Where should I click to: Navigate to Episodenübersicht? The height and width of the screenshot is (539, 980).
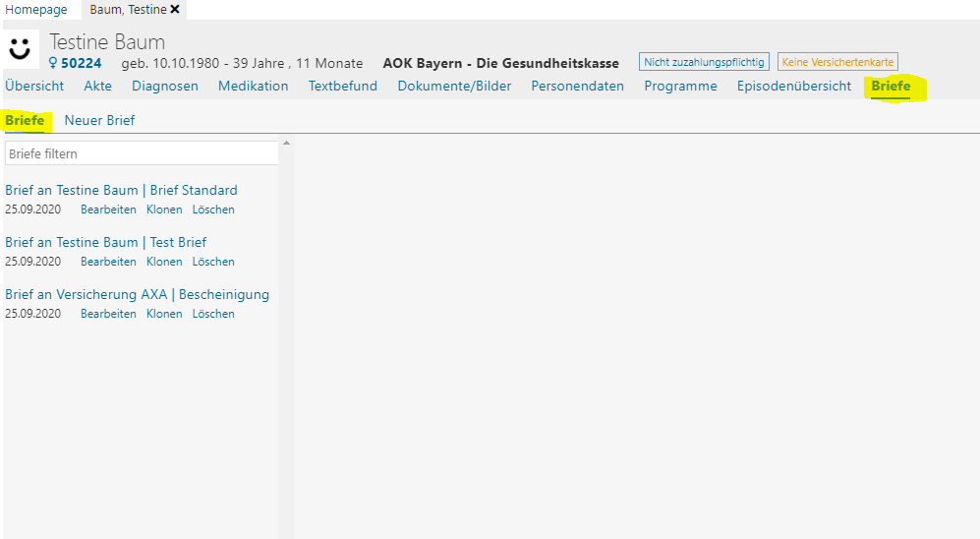click(x=794, y=86)
